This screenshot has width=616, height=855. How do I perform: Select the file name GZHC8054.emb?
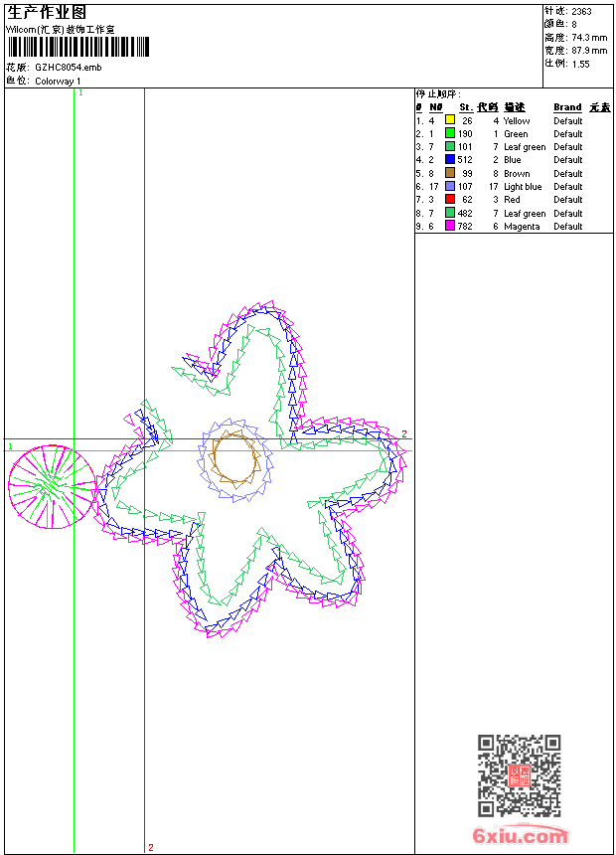[69, 68]
